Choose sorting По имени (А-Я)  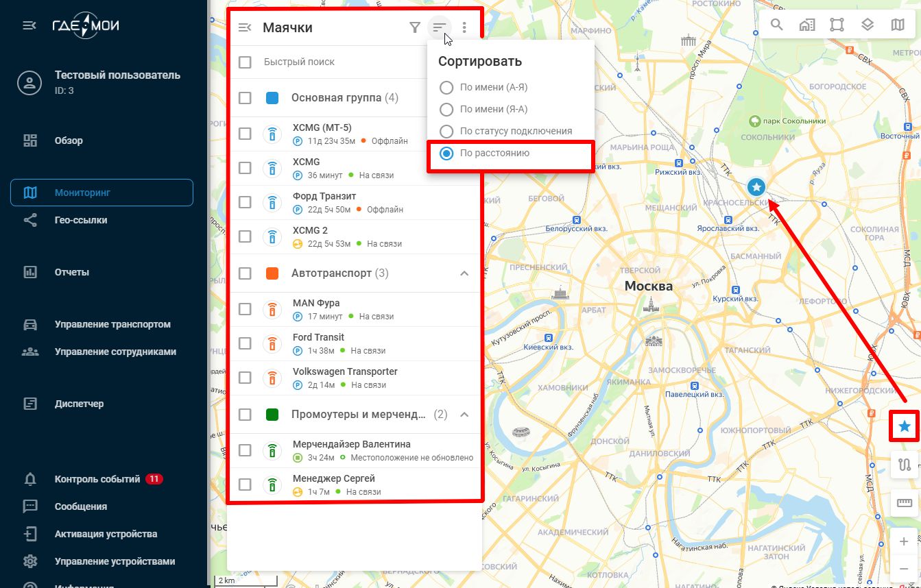pos(446,88)
